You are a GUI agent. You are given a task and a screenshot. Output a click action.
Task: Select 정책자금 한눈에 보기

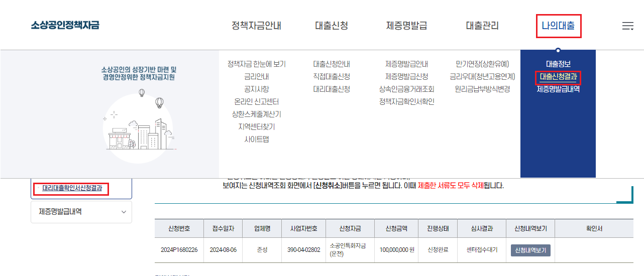click(257, 64)
